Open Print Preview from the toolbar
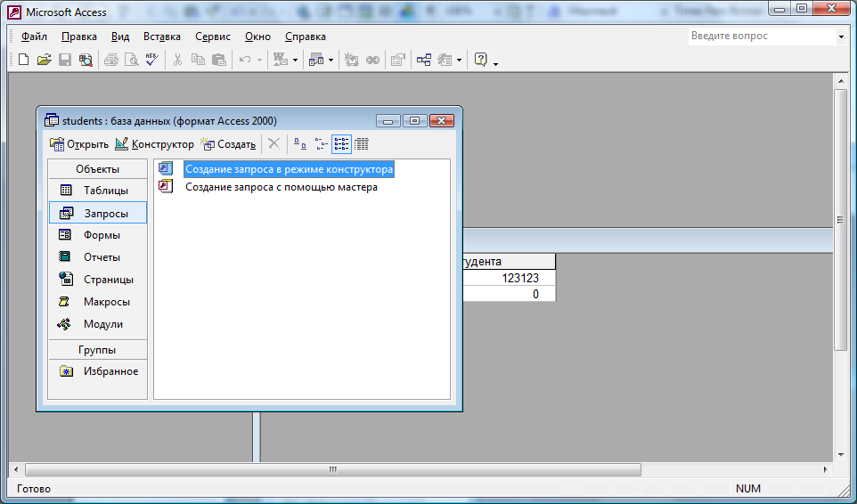 click(131, 60)
